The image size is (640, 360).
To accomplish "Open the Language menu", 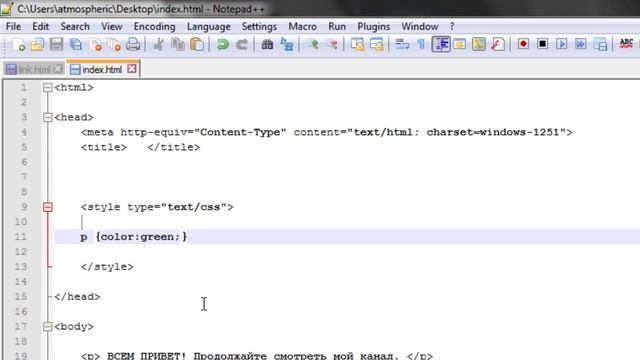I will [x=209, y=27].
